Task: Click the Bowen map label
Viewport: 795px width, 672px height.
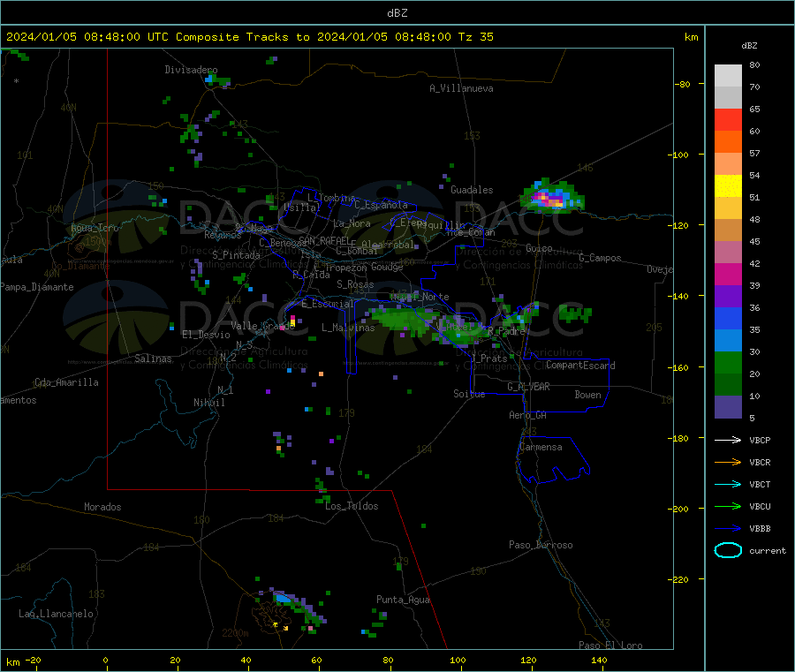Action: (x=587, y=395)
